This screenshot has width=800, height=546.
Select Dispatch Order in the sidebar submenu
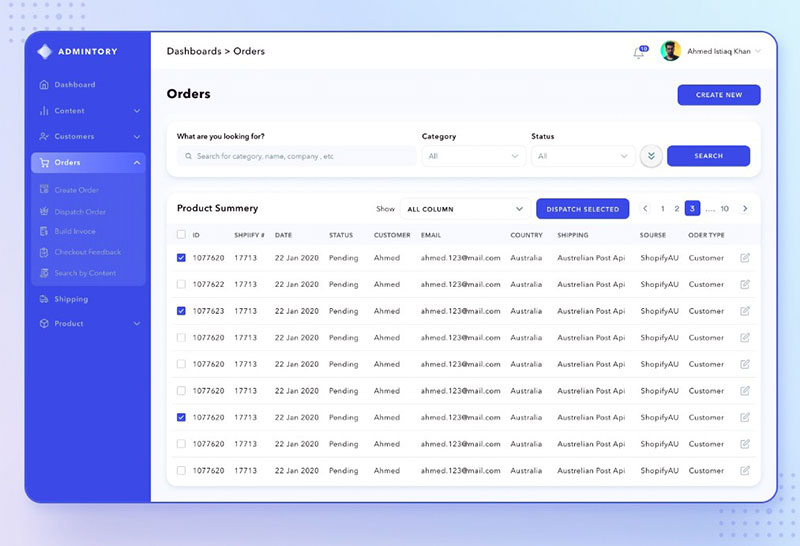80,212
